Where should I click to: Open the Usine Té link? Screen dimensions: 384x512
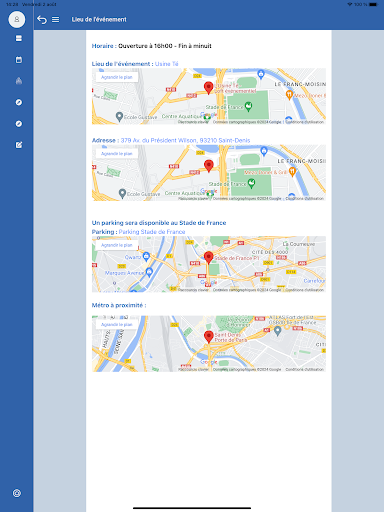167,64
